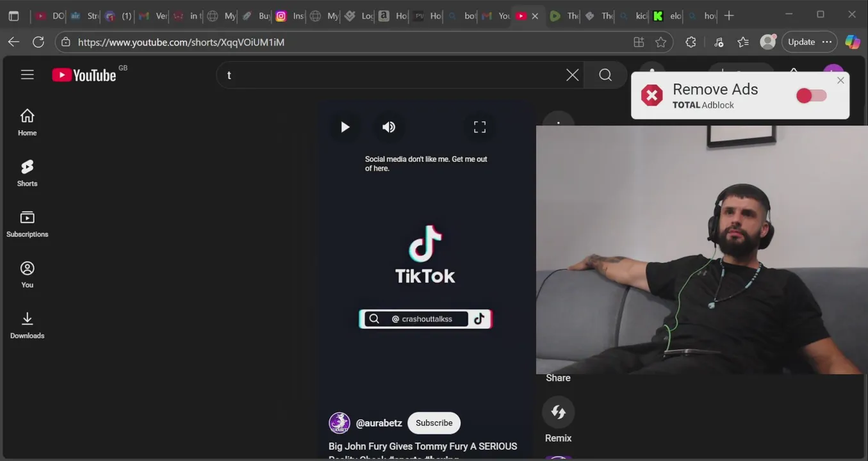
Task: Mute the Shorts video volume
Action: coord(389,127)
